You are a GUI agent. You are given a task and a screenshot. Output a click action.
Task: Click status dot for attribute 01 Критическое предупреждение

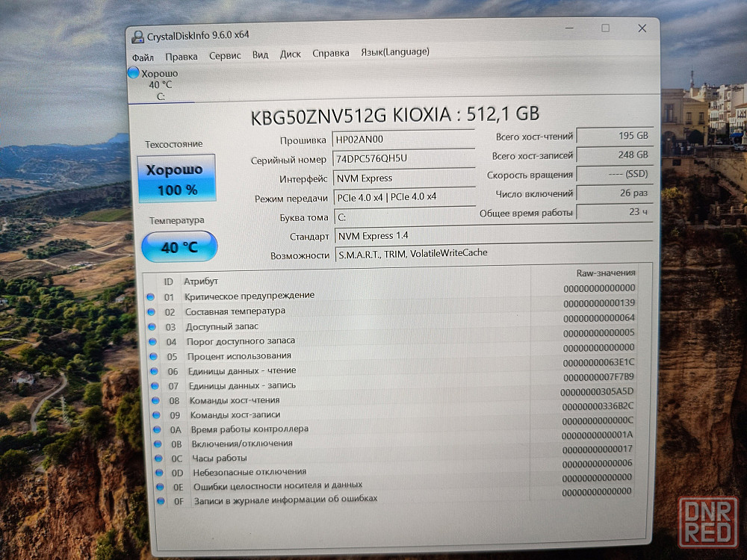[x=151, y=296]
